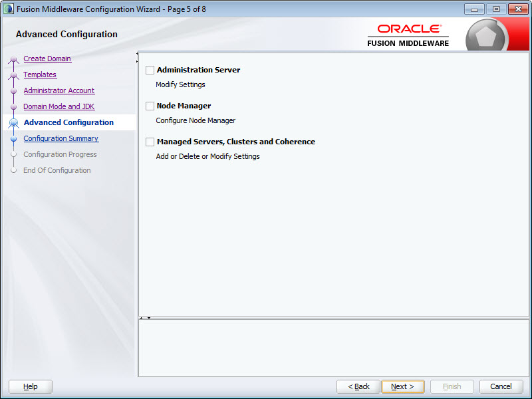This screenshot has width=532, height=399.
Task: Tick Managed Servers, Clusters and Coherence checkbox
Action: coord(150,142)
